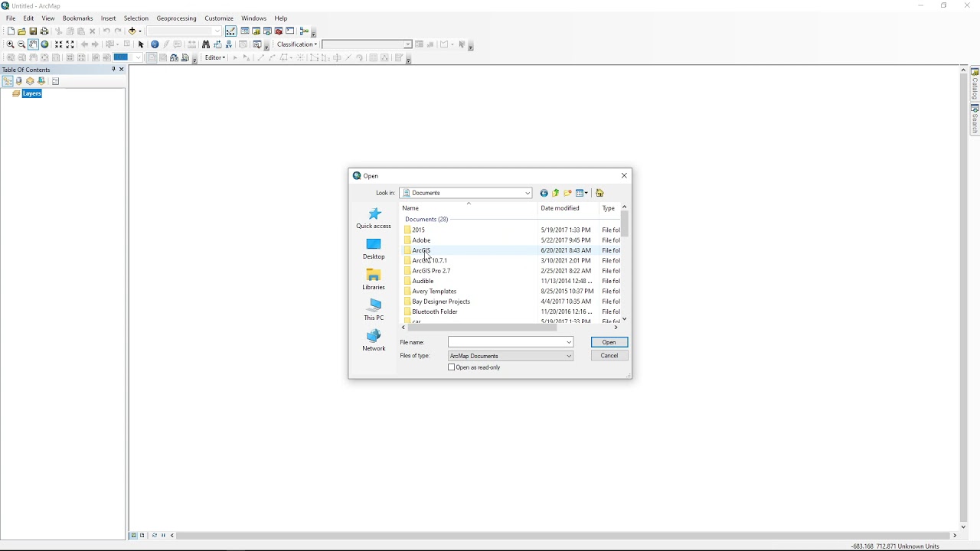Screen dimensions: 980x551
Task: Open the Editor Toolbar icon
Action: point(230,31)
